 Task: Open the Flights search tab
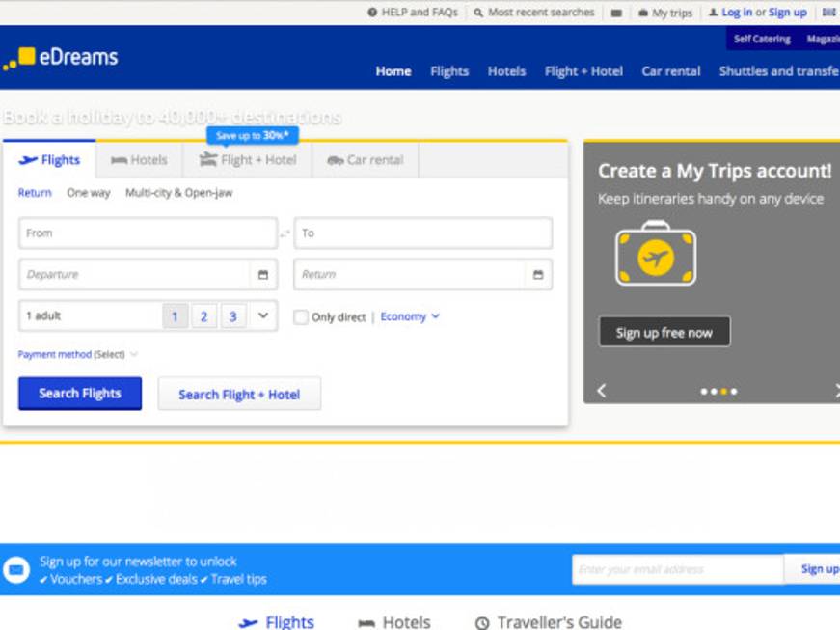tap(49, 159)
